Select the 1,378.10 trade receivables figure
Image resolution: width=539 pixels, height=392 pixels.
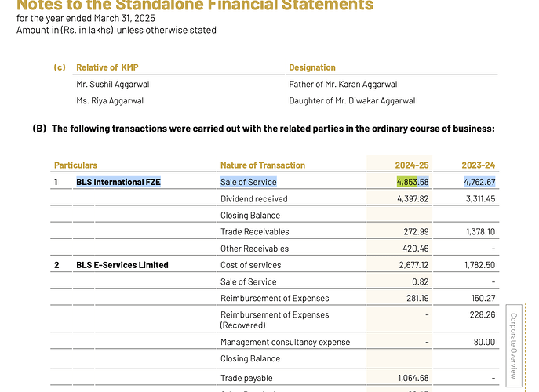point(479,232)
